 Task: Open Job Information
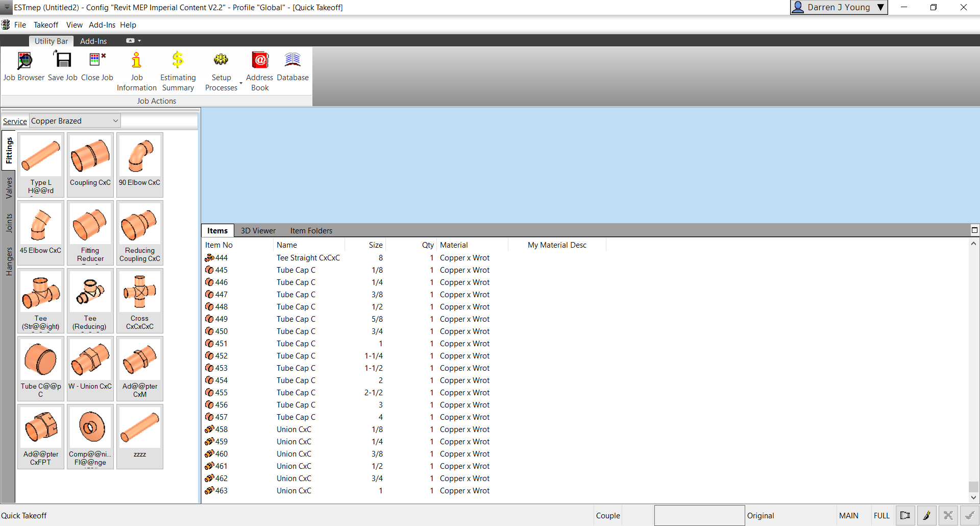tap(136, 71)
